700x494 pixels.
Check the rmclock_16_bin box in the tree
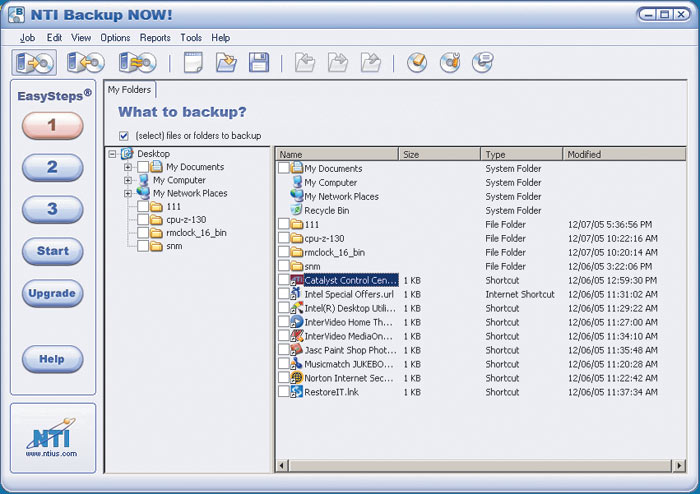[x=143, y=233]
